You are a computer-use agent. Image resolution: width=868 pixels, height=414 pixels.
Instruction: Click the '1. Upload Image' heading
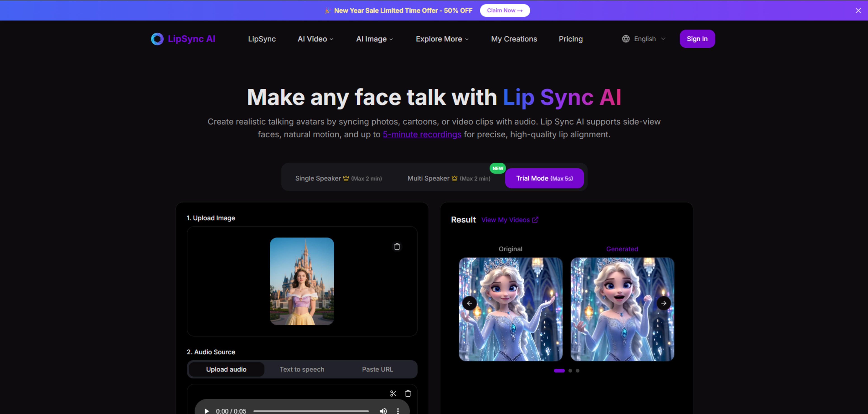pos(211,218)
